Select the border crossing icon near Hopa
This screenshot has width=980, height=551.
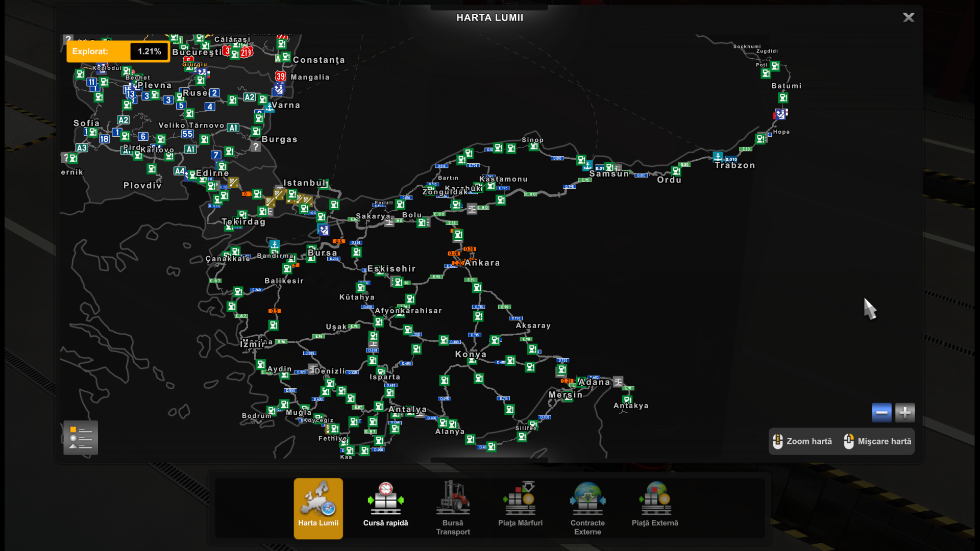(780, 114)
